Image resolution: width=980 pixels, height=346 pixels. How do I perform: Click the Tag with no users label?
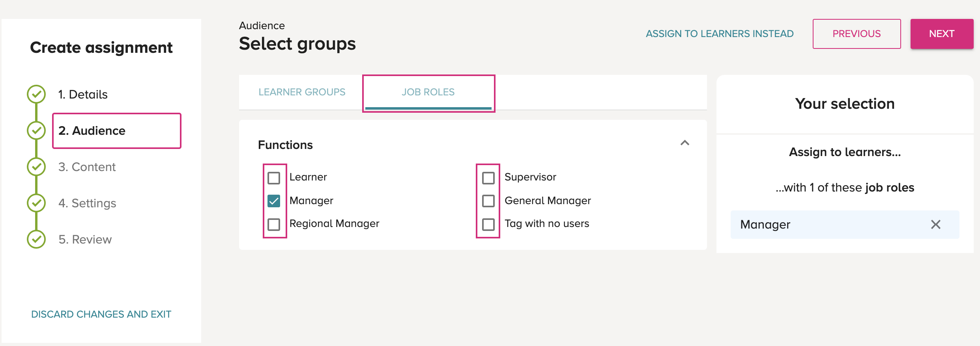(547, 223)
